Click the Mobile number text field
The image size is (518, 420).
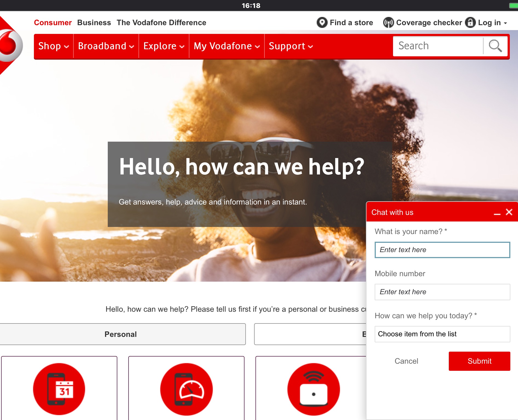(442, 292)
